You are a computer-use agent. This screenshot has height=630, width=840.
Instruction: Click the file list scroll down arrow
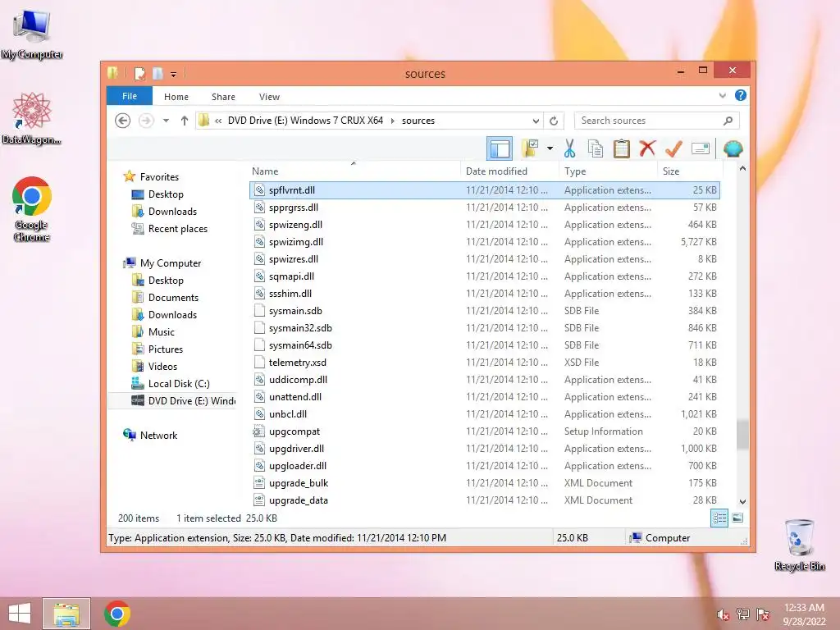[x=742, y=501]
